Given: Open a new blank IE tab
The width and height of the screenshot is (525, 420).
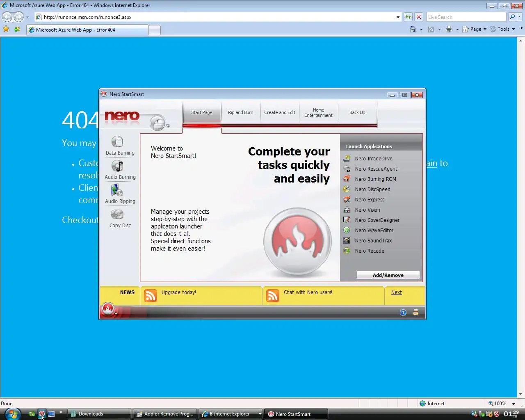Looking at the screenshot, I should 155,30.
